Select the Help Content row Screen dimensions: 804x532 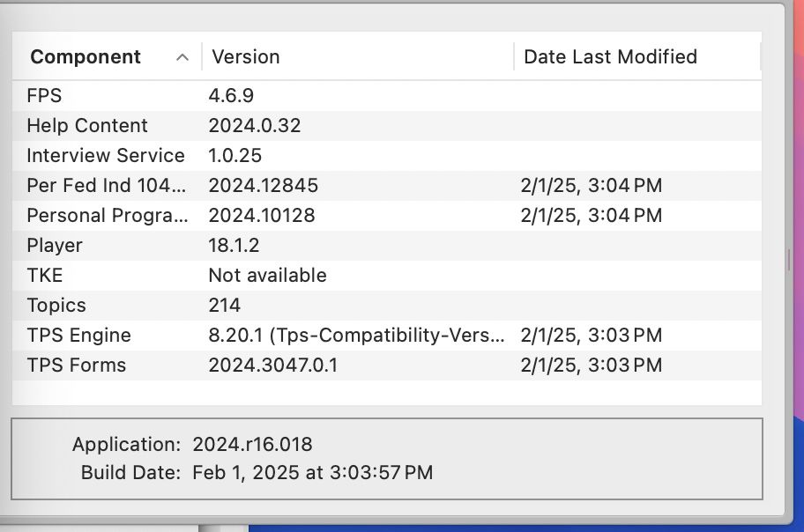coord(87,125)
